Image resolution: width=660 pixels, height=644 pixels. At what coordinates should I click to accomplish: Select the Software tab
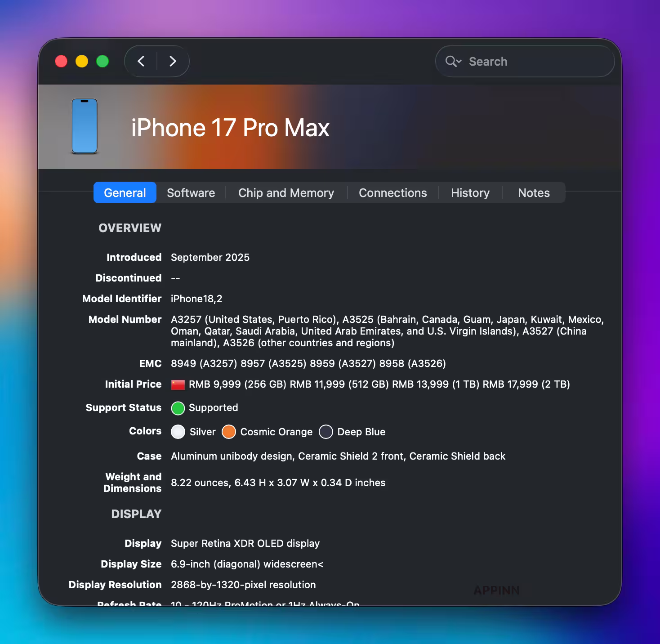[x=191, y=192]
